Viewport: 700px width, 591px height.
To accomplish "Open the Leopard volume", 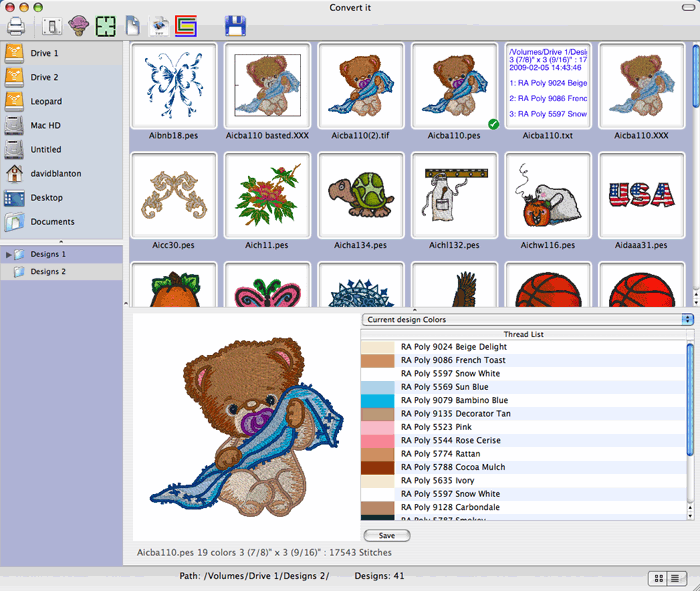I will [x=61, y=101].
